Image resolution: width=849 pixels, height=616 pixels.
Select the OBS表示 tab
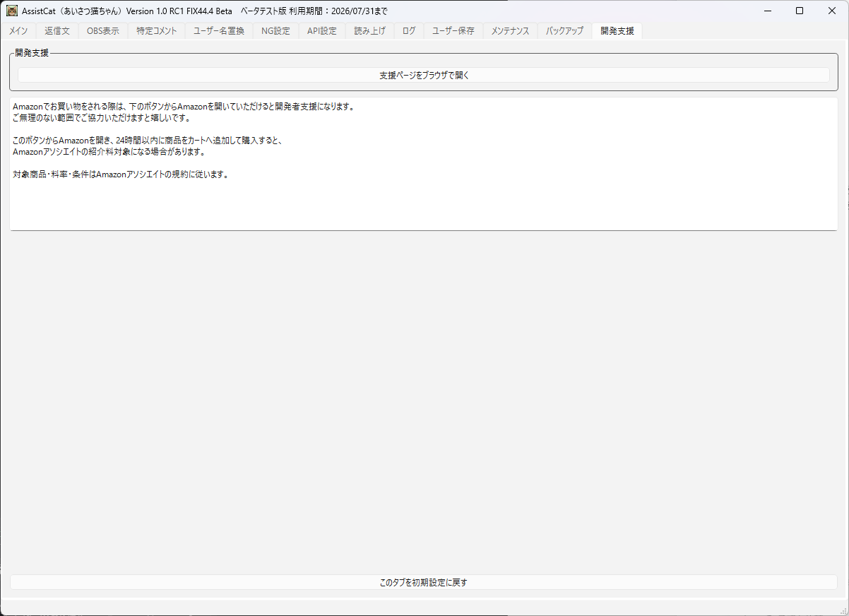click(103, 31)
